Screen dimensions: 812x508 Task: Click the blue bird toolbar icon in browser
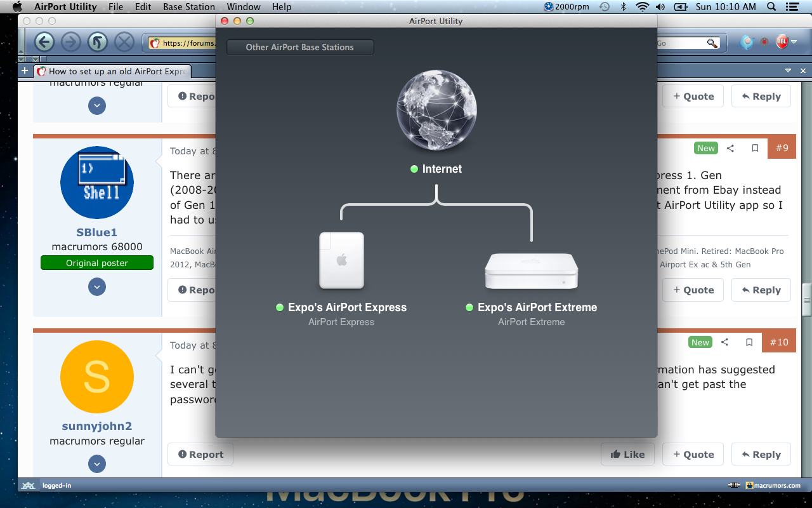747,43
